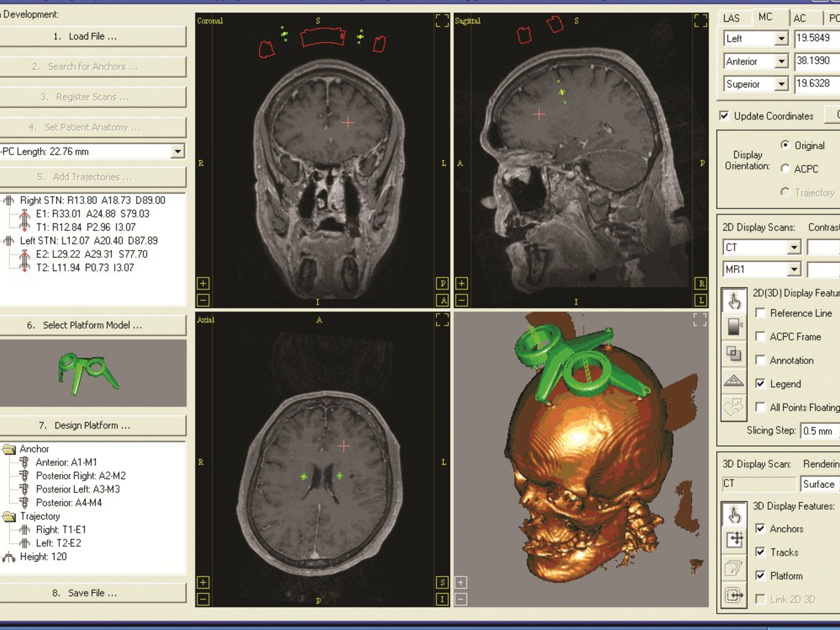Click the 3D pointer hand tool
Image resolution: width=840 pixels, height=630 pixels.
coord(734,514)
